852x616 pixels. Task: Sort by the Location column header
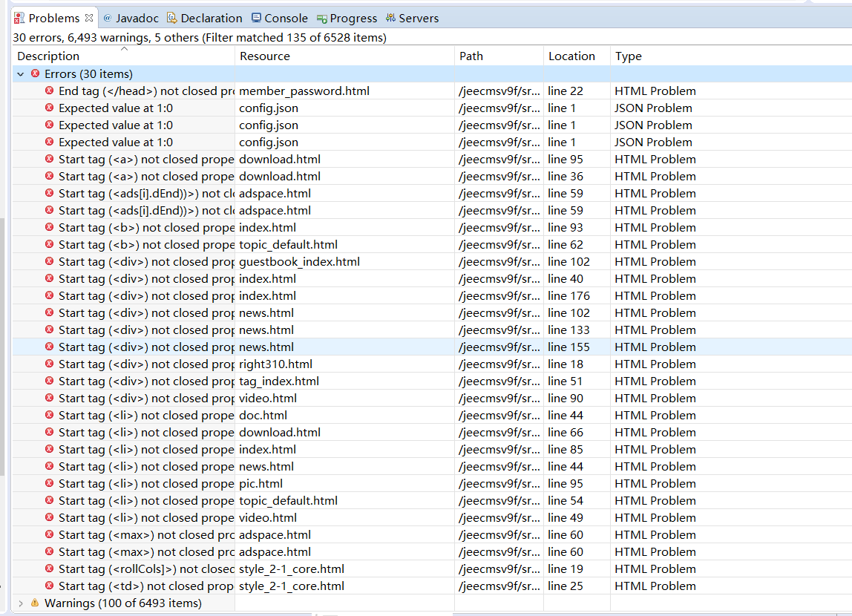[x=571, y=56]
